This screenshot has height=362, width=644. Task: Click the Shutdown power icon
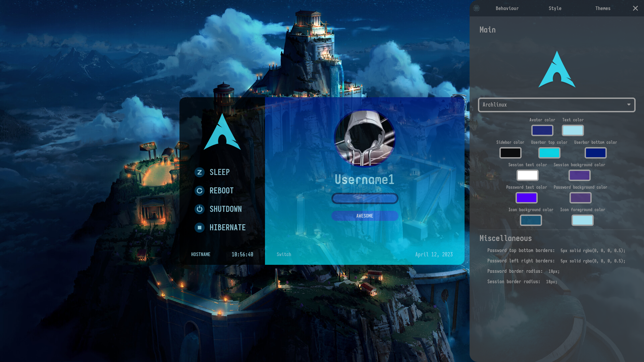[200, 209]
